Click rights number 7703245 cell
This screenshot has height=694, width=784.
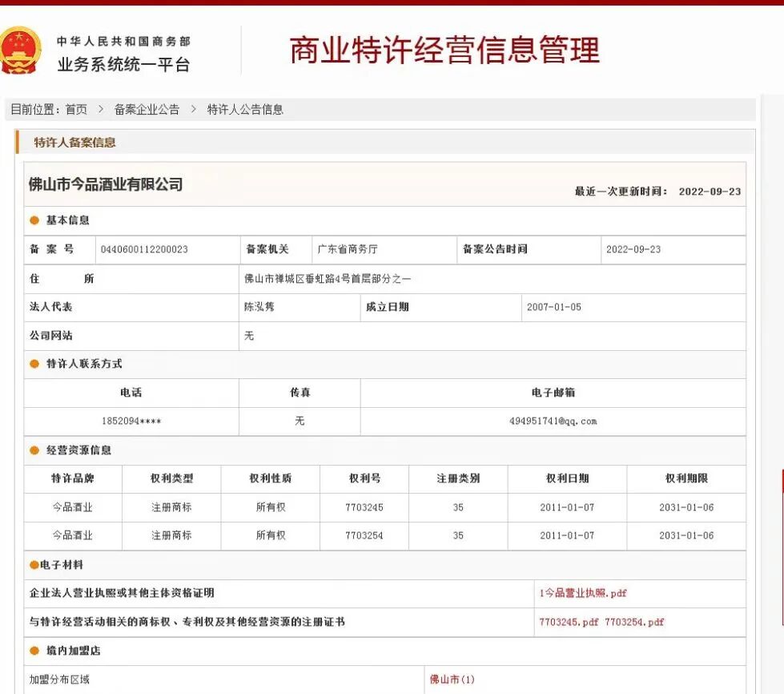[x=364, y=507]
